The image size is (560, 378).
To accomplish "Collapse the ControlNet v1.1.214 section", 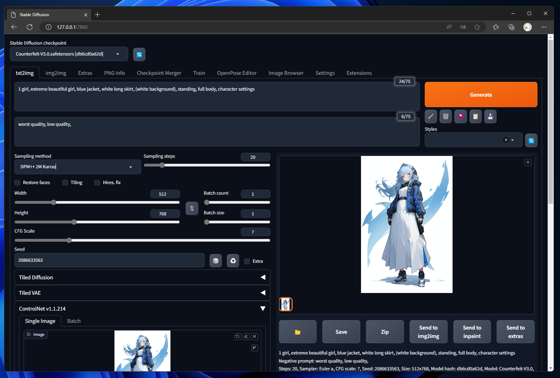I will (142, 309).
